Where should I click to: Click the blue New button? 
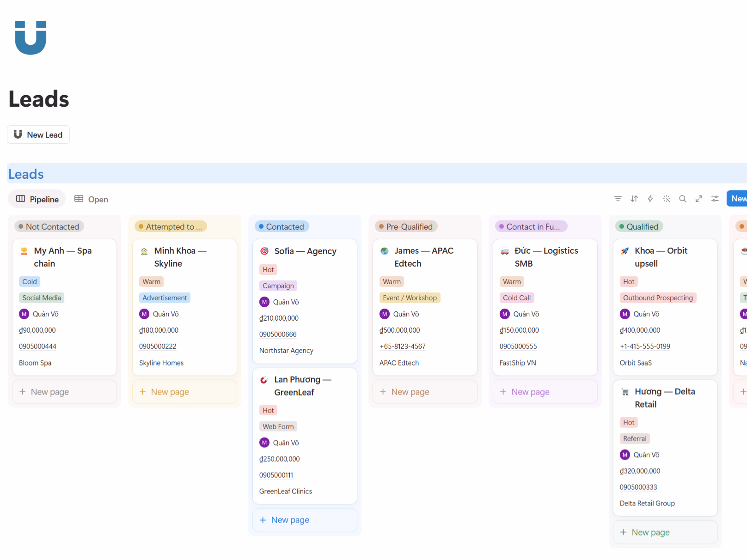(738, 199)
